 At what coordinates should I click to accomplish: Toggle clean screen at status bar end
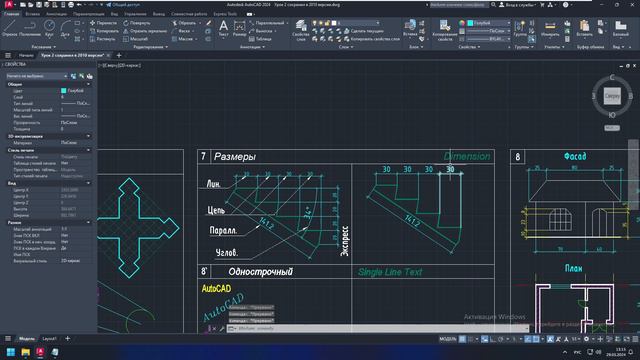tap(627, 339)
